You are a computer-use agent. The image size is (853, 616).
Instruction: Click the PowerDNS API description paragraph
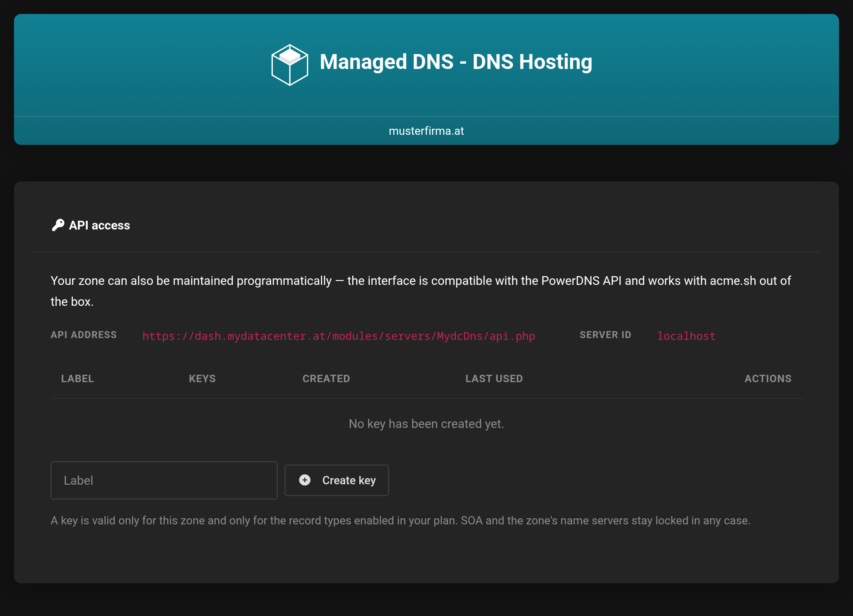421,291
